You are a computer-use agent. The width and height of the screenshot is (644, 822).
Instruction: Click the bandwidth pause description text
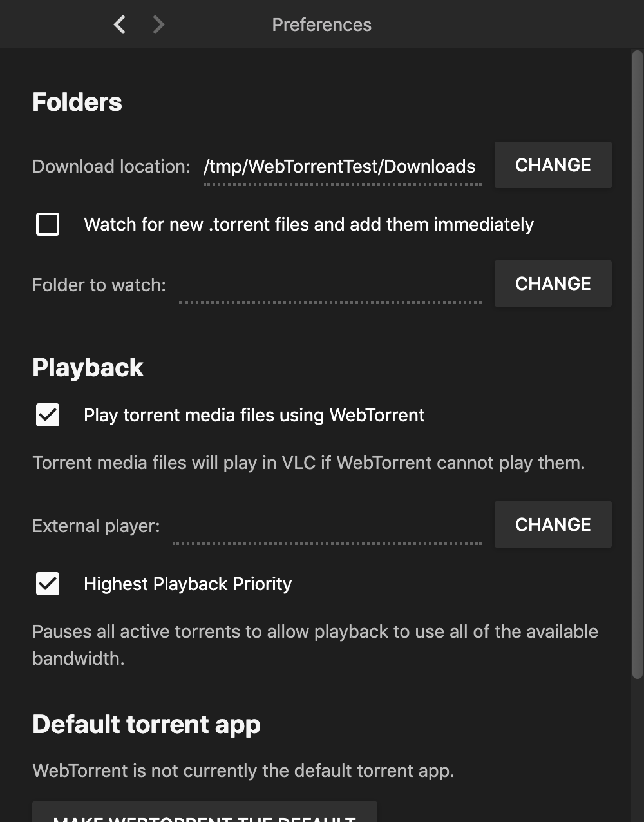coord(315,644)
